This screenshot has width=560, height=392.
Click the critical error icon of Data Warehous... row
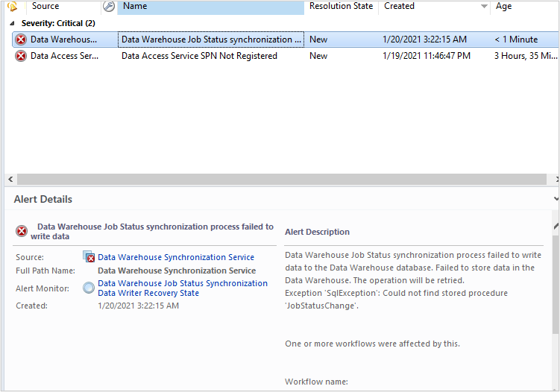tap(21, 39)
